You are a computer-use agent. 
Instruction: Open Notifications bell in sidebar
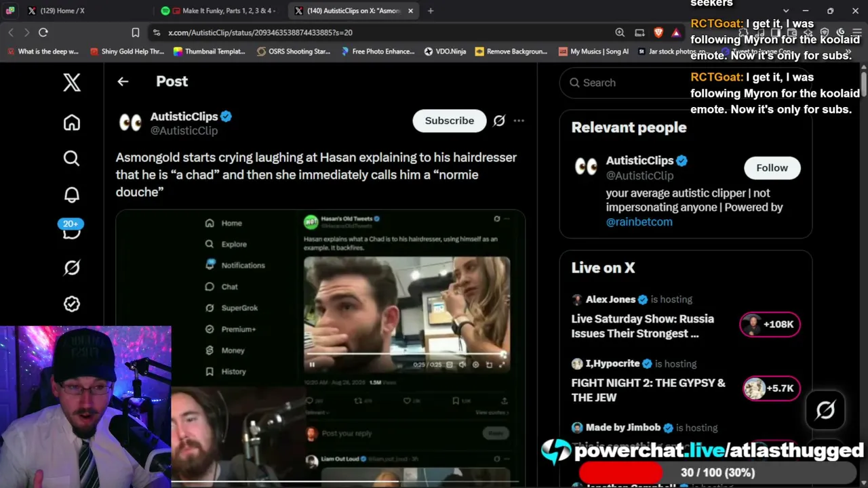coord(71,195)
